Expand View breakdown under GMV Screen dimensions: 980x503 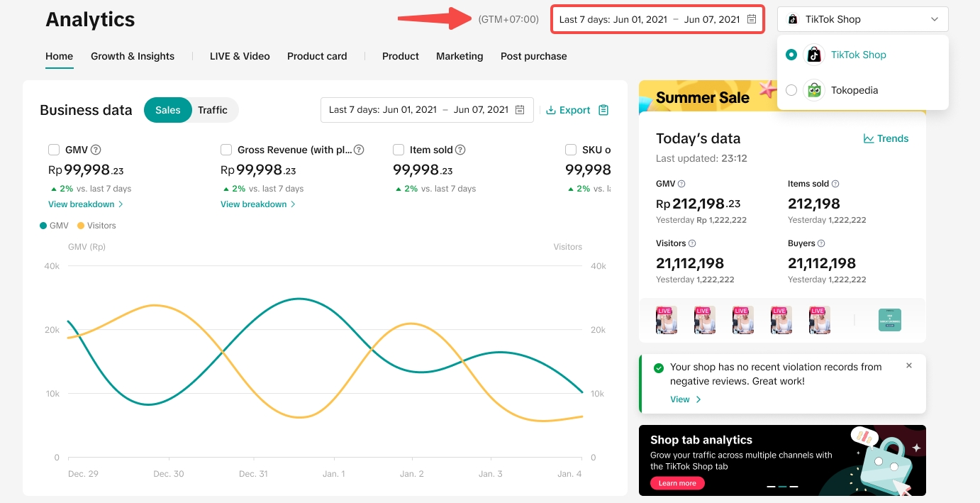pyautogui.click(x=86, y=204)
